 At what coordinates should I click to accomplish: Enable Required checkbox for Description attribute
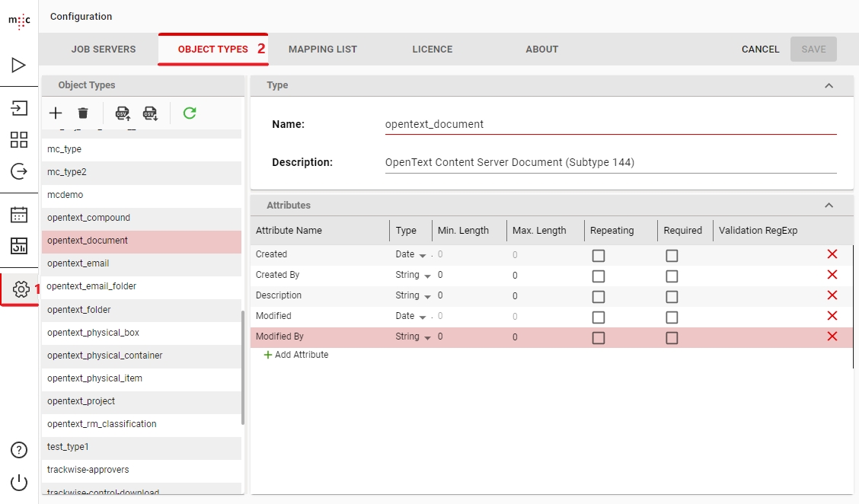point(672,297)
